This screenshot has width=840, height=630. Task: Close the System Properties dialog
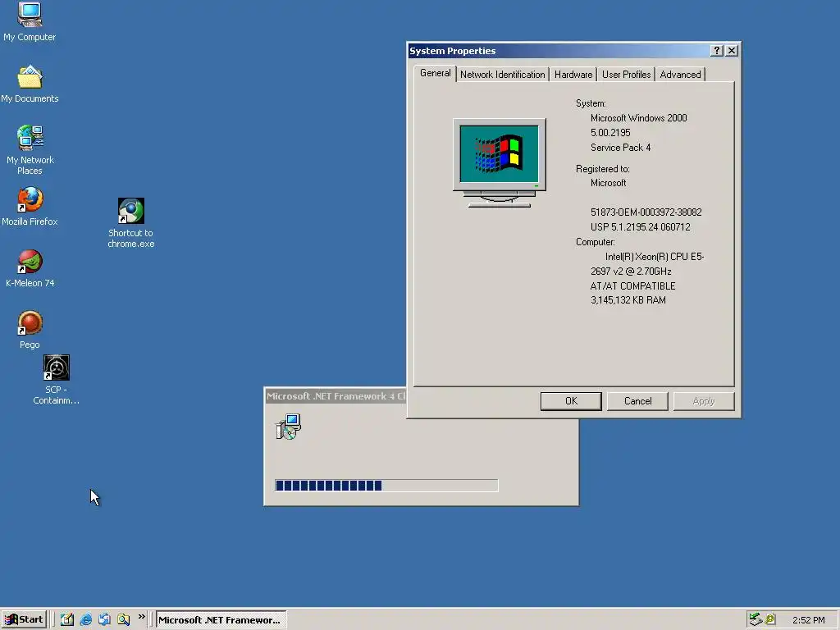pos(732,50)
